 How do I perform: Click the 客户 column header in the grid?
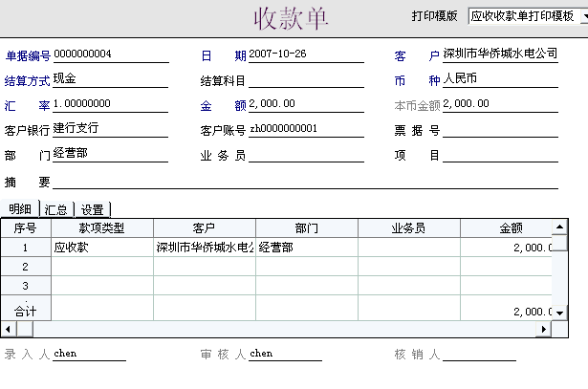click(x=205, y=227)
